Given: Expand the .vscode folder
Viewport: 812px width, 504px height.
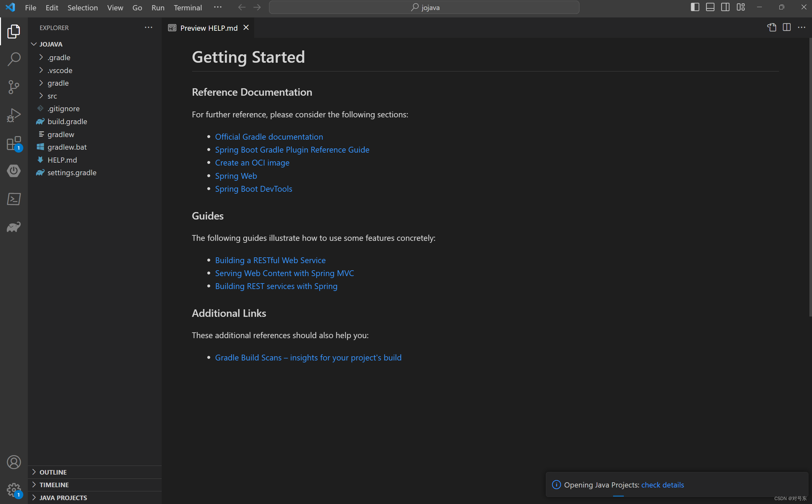Looking at the screenshot, I should click(x=41, y=70).
